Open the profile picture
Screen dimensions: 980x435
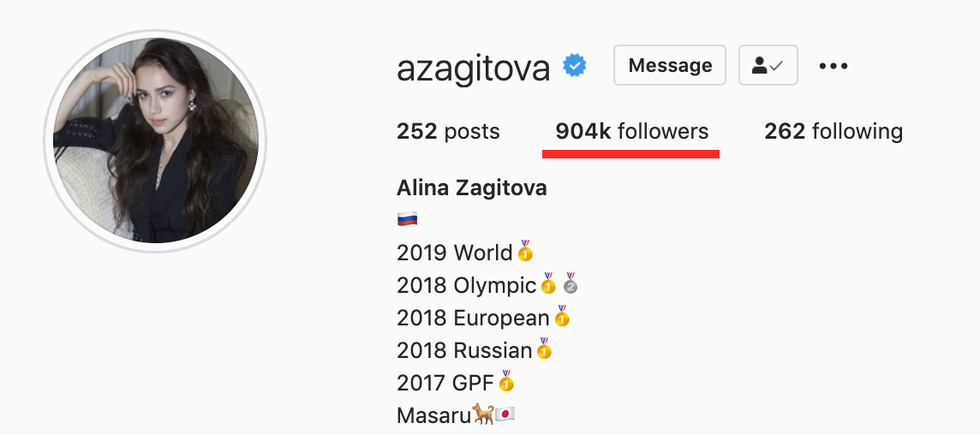pyautogui.click(x=155, y=141)
